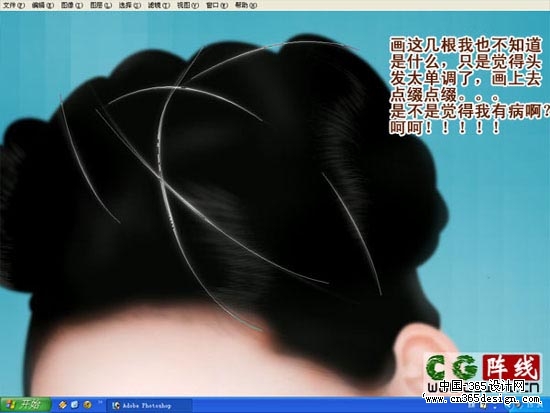Open the 图层 (Layer) menu
The height and width of the screenshot is (413, 550).
click(101, 5)
